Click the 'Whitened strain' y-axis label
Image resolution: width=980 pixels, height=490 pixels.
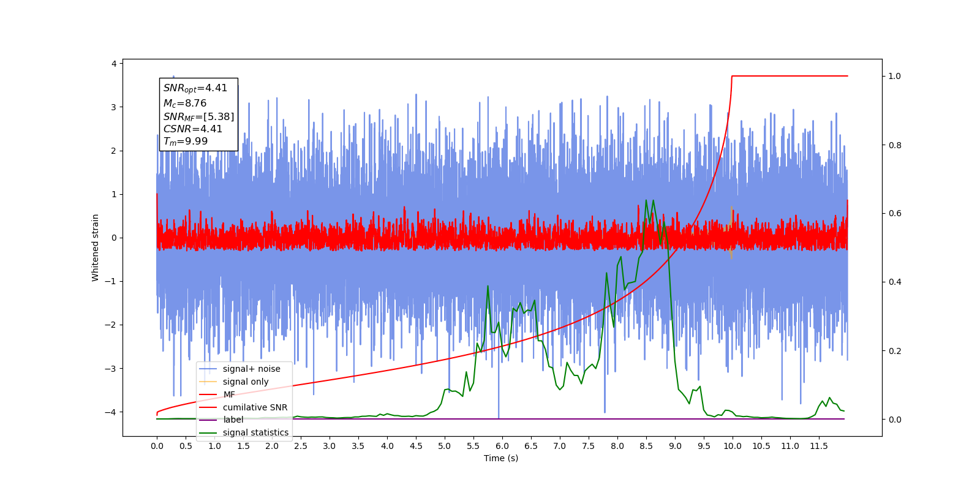(95, 247)
